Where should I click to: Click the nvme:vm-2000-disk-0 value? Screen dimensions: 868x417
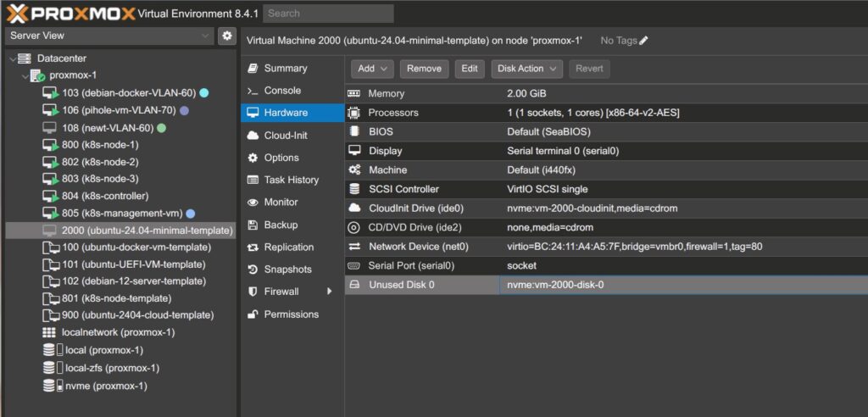point(555,285)
